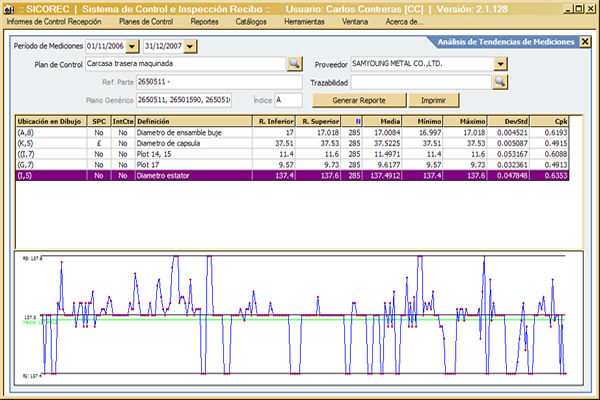The width and height of the screenshot is (600, 400).
Task: Open the Herramientas menu
Action: pos(305,21)
